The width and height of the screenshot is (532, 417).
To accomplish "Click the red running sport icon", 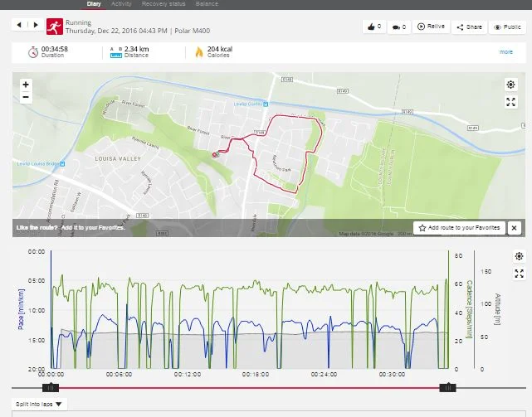I will click(x=54, y=26).
